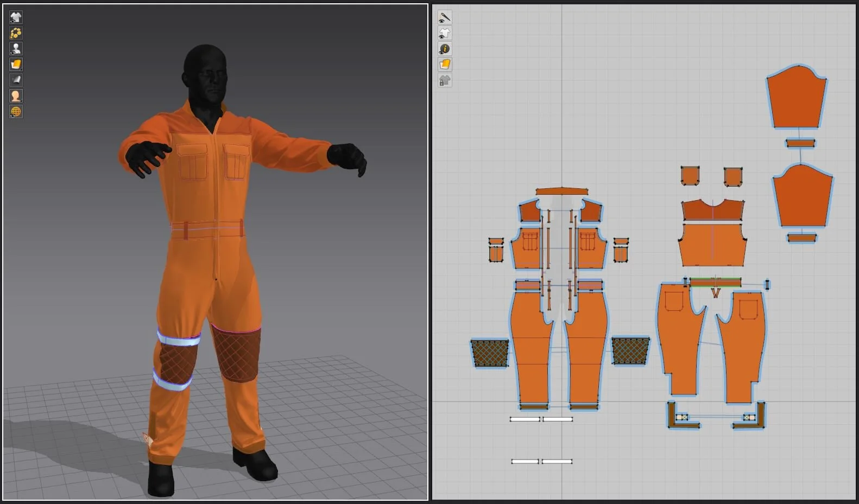859x504 pixels.
Task: Select the cuff strip below upper sleeve
Action: 800,143
